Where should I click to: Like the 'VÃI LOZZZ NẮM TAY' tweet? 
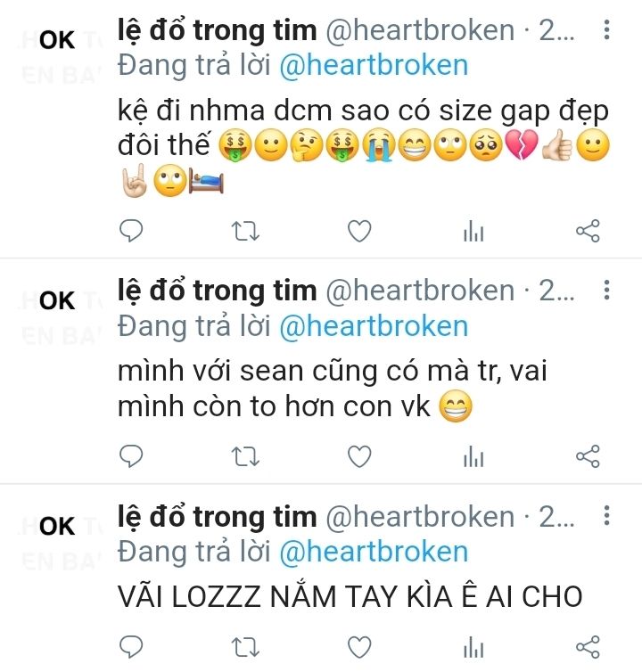tap(359, 648)
